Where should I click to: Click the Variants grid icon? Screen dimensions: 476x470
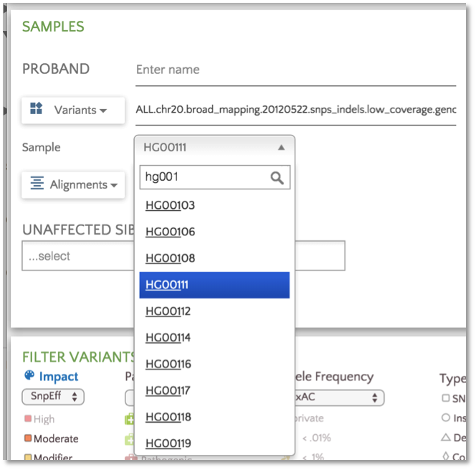36,108
